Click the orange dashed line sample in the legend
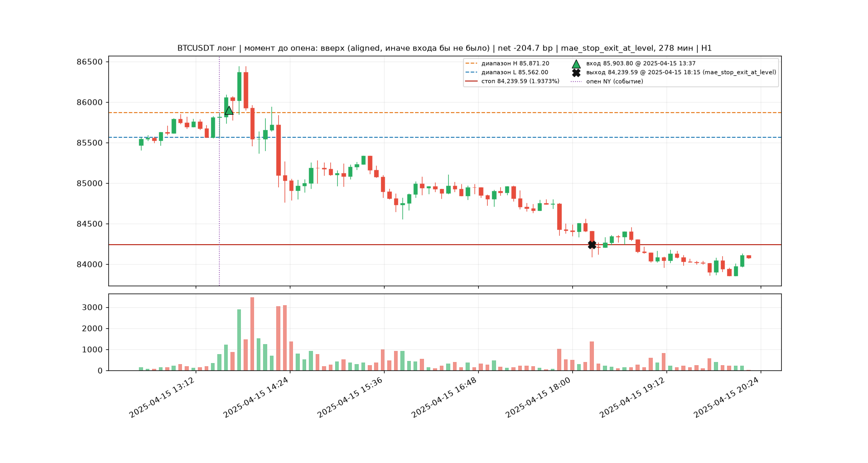The image size is (868, 463). (471, 64)
